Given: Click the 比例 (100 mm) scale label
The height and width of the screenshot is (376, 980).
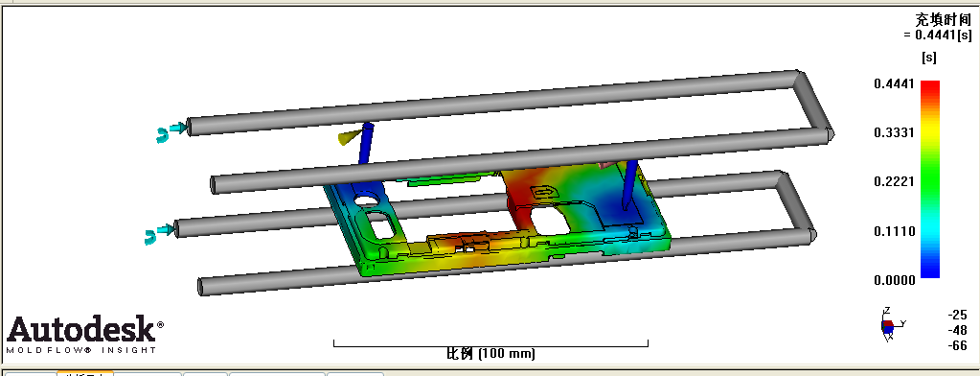Looking at the screenshot, I should click(490, 354).
